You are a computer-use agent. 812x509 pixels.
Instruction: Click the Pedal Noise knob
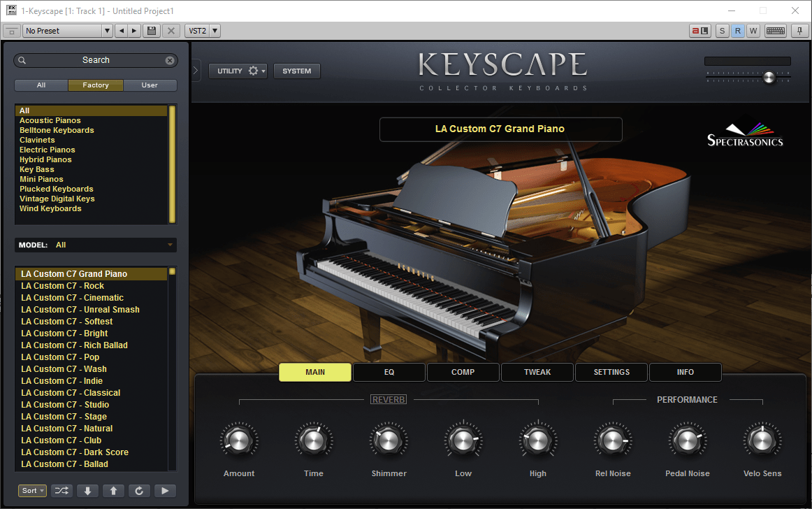[687, 441]
